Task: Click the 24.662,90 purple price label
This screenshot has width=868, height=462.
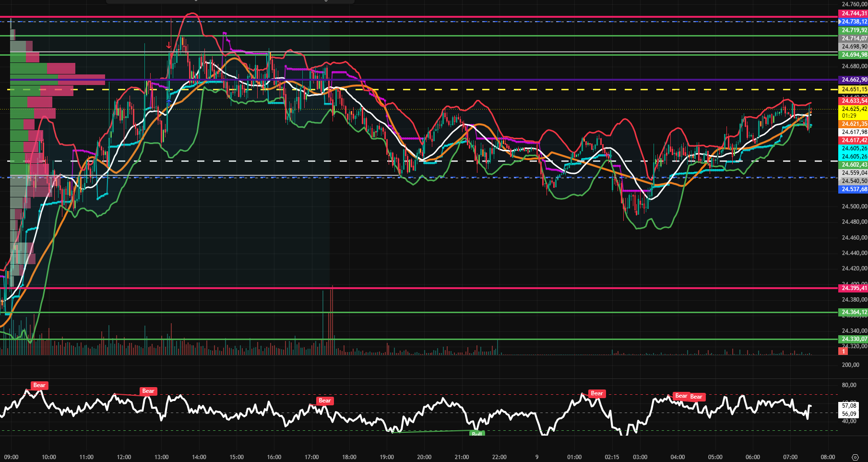Action: point(853,80)
